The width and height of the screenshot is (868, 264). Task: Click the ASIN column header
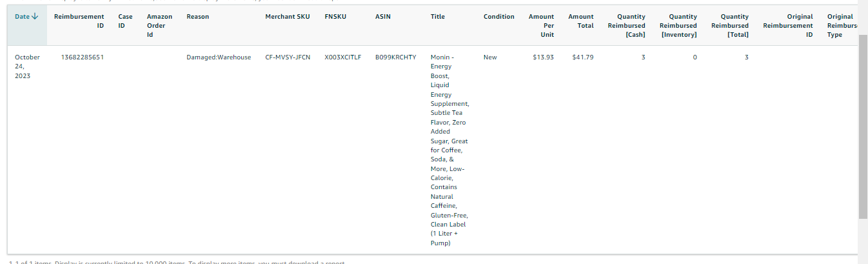(x=382, y=17)
